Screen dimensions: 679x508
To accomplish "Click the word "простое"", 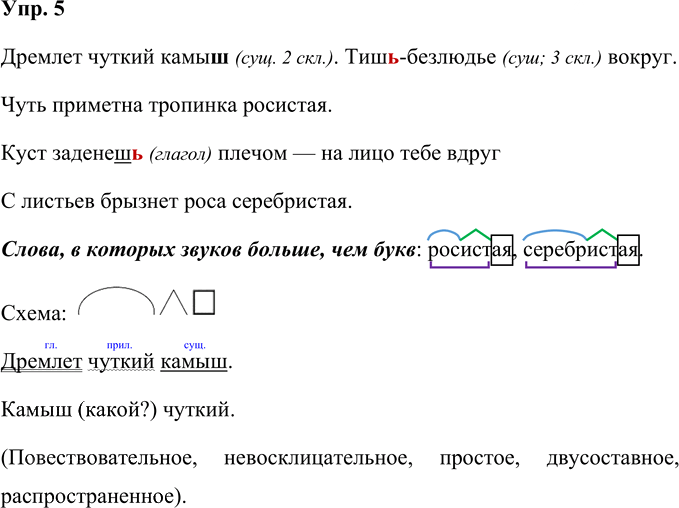I will coord(480,458).
